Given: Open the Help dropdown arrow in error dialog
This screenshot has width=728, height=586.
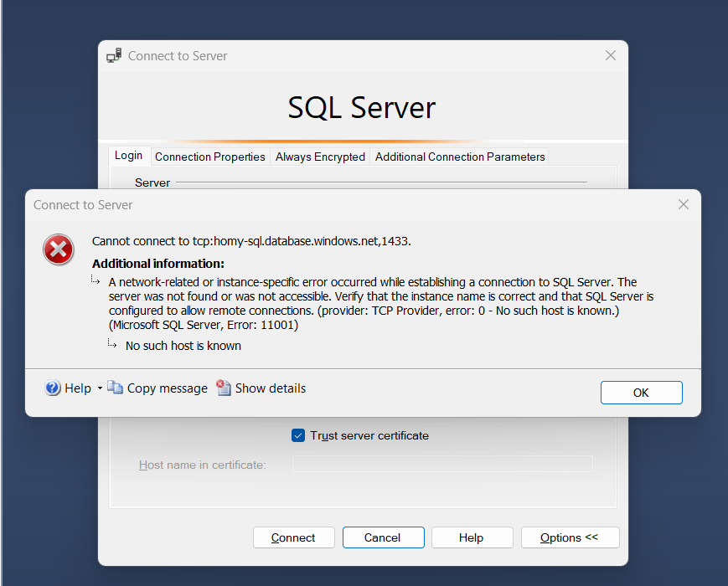Looking at the screenshot, I should coord(100,388).
